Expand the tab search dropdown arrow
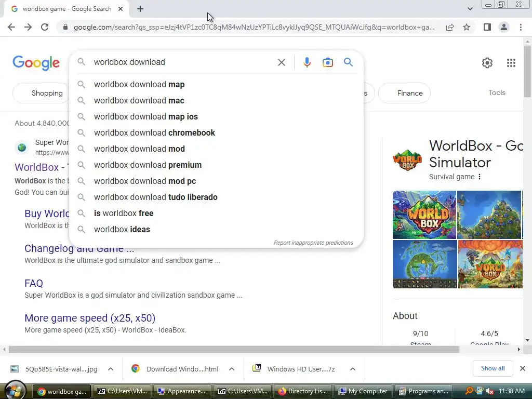Viewport: 532px width, 399px height. coord(470,9)
